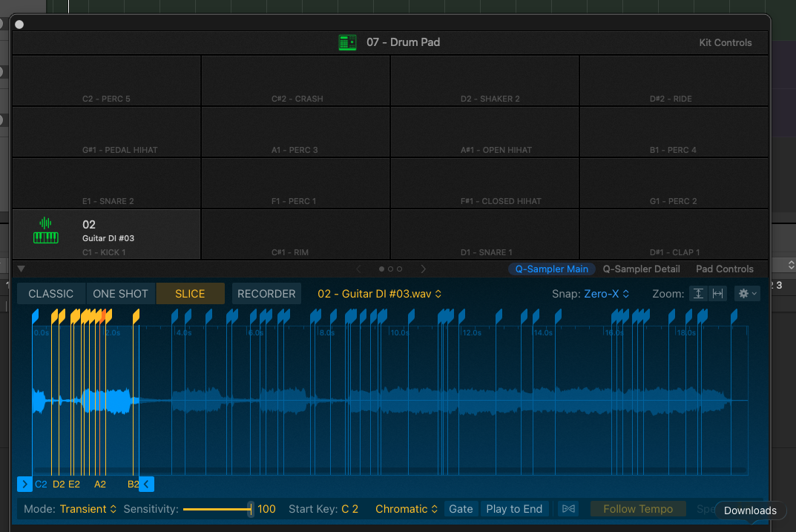Click the Downloads tooltip button
The width and height of the screenshot is (796, 532).
pos(750,510)
